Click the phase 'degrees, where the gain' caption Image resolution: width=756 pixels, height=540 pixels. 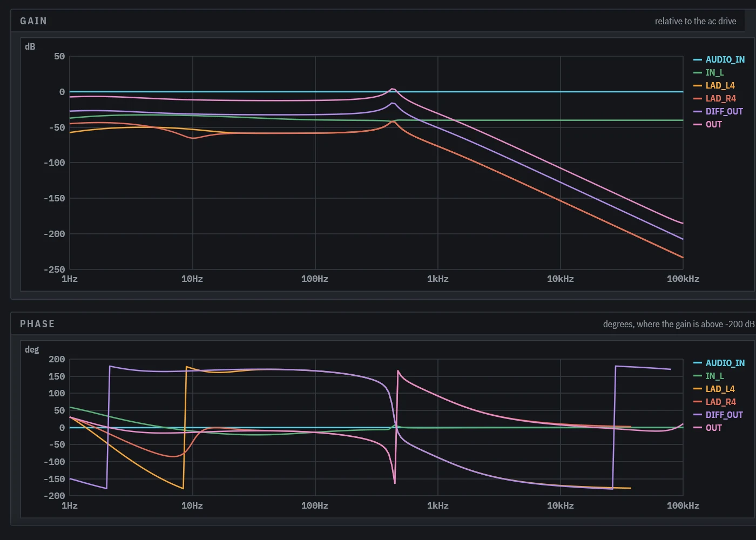(x=679, y=324)
